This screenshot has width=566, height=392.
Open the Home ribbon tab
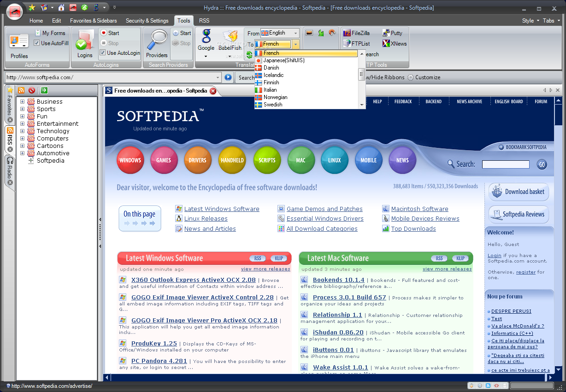click(x=36, y=21)
